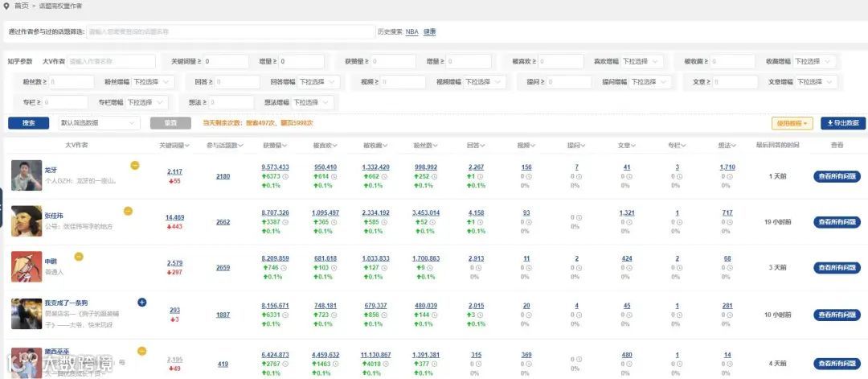The image size is (868, 379).
Task: Open the 喜欢增幅 dropdown
Action: 643,61
